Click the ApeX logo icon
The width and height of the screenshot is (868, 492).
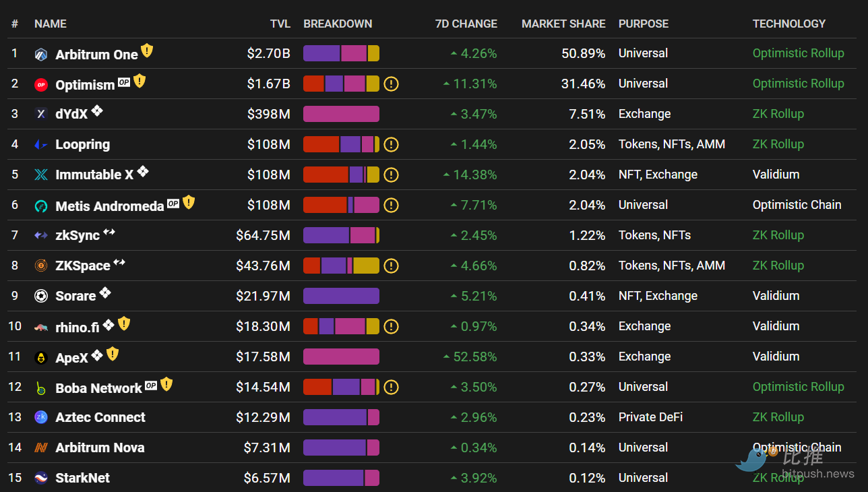[x=41, y=358]
